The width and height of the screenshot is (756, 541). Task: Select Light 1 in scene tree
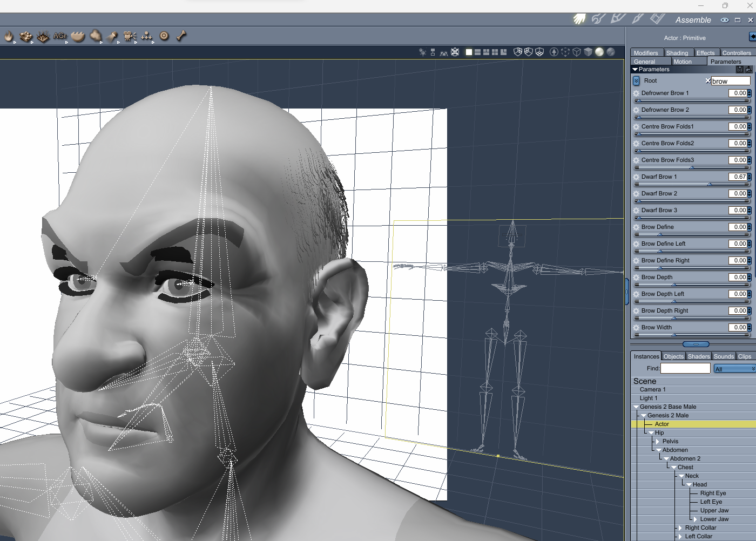pos(649,398)
